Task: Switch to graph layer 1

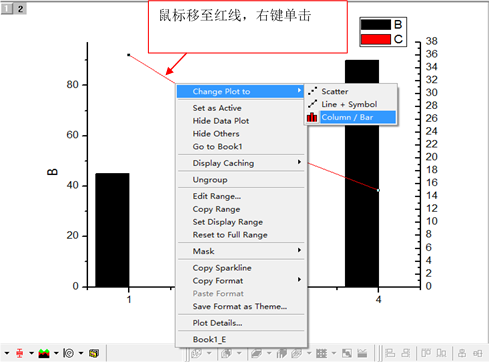Action: pyautogui.click(x=6, y=9)
